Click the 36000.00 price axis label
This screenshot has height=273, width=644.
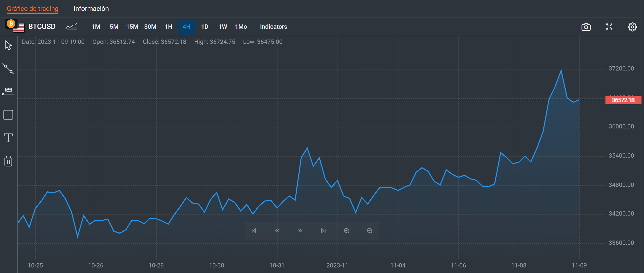click(621, 126)
